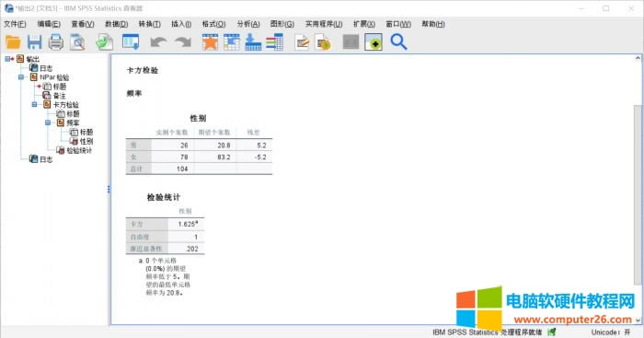
Task: Click the output pane vertical scrollbar thumb
Action: pyautogui.click(x=638, y=194)
